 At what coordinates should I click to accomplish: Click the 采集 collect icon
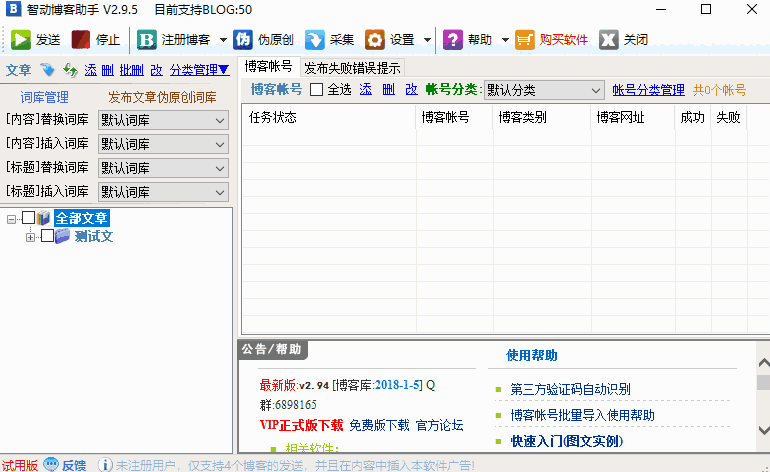[314, 40]
